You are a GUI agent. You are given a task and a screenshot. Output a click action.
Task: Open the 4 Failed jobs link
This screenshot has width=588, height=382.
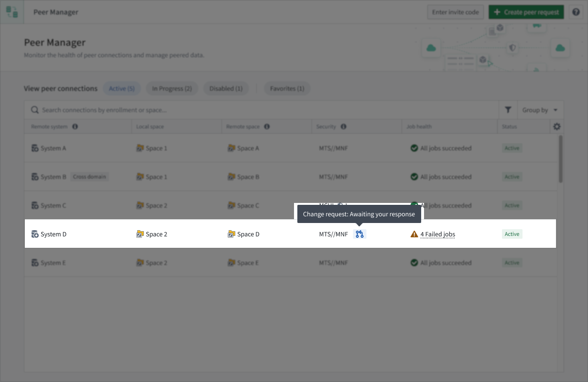[437, 234]
